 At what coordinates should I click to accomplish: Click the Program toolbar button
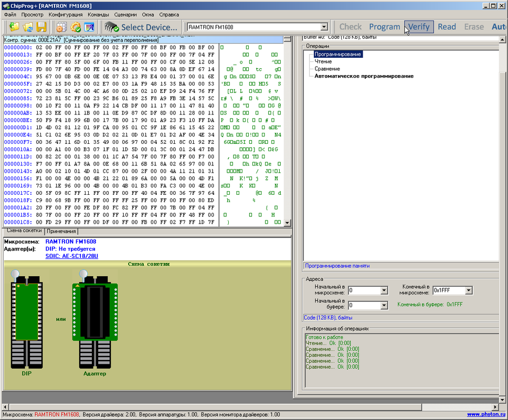(x=385, y=27)
